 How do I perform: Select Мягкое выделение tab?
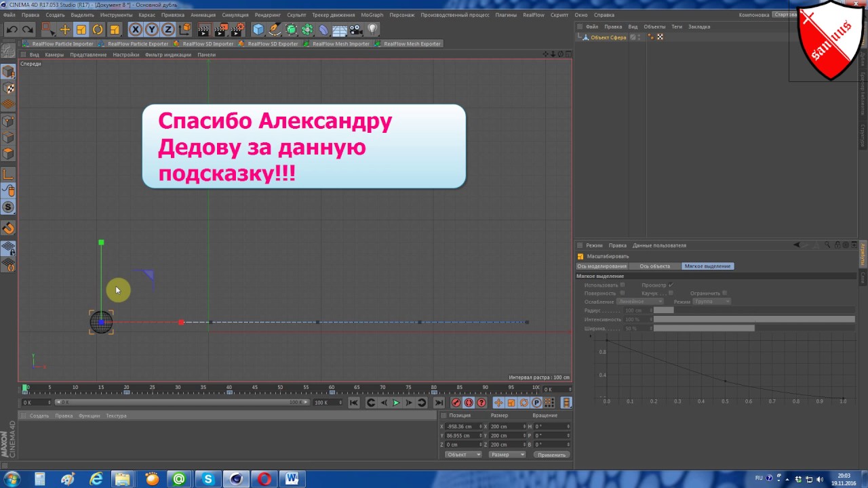pyautogui.click(x=707, y=266)
